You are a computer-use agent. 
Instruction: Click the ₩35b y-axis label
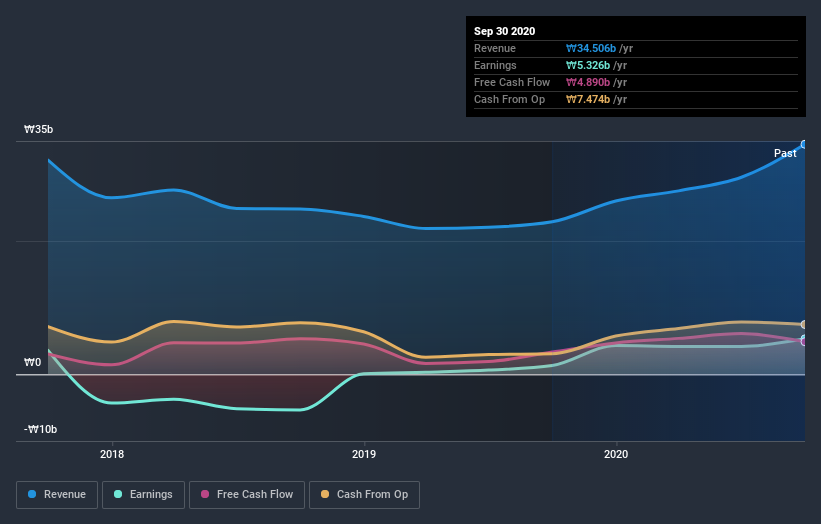pos(38,129)
